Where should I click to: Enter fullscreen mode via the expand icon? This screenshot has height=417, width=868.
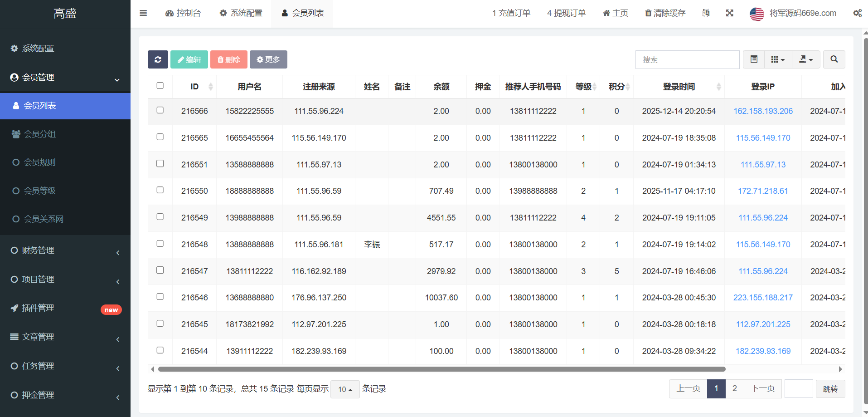click(729, 13)
